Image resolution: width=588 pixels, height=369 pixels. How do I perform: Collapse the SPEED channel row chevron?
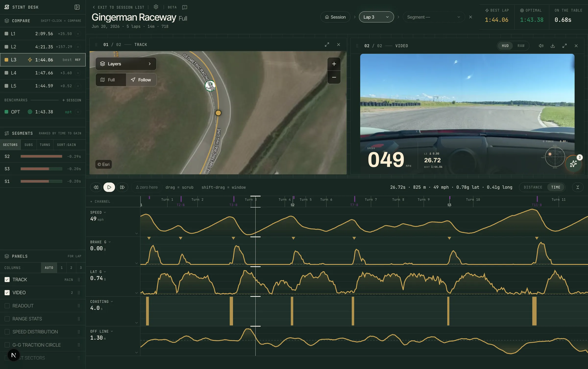pyautogui.click(x=136, y=234)
